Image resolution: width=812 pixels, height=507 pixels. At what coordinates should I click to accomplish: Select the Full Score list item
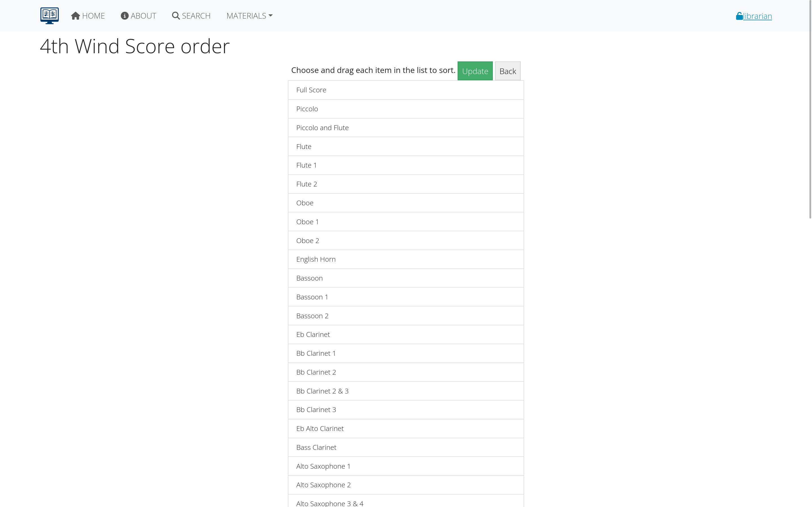tap(405, 90)
